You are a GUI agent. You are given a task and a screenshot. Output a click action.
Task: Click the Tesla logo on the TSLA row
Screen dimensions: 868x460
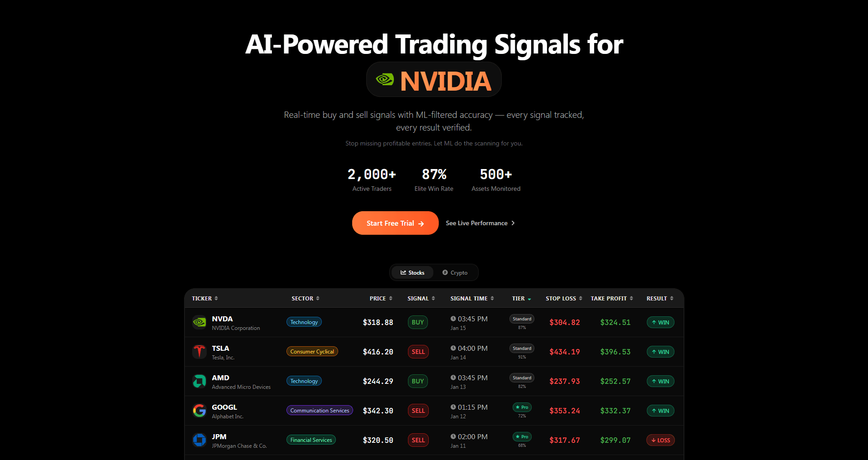click(x=199, y=352)
